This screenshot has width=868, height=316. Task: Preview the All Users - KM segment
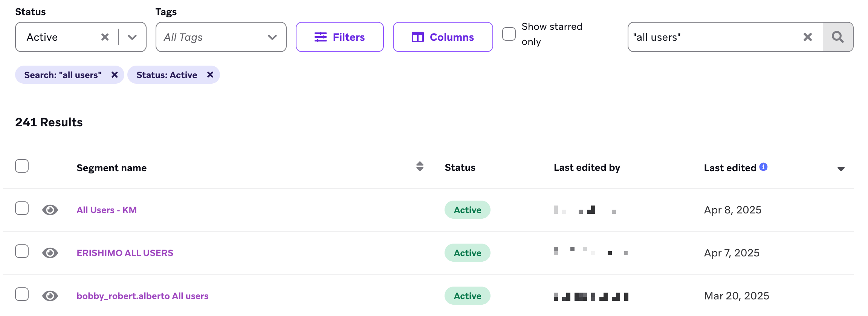click(50, 210)
